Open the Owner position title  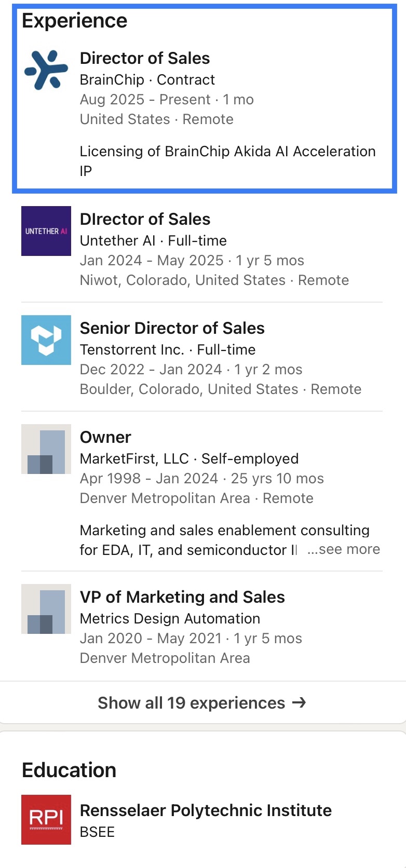tap(105, 437)
